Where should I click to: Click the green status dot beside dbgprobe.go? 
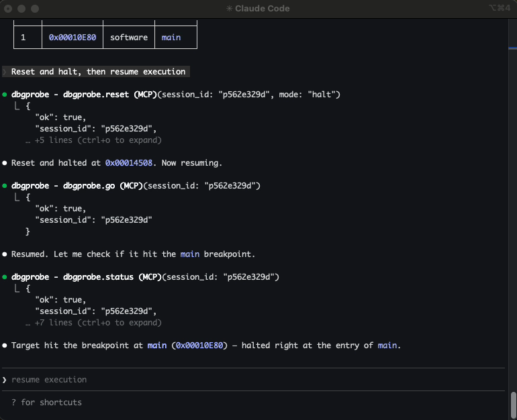5,186
